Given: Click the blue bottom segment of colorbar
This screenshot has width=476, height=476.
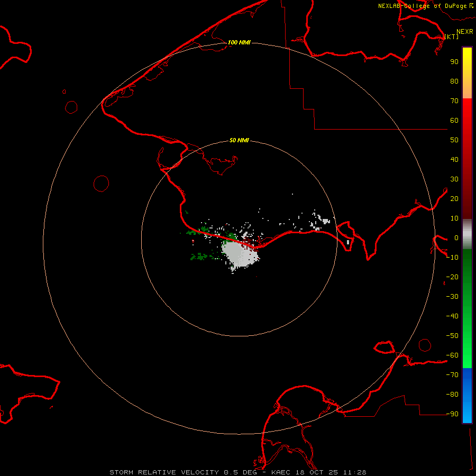Looking at the screenshot, I should (467, 396).
